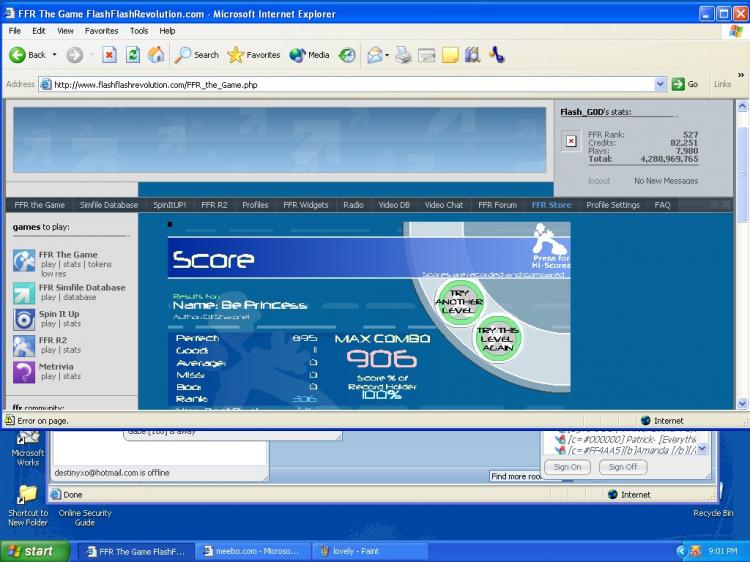750x562 pixels.
Task: Expand the Mail toolbar dropdown
Action: point(386,55)
